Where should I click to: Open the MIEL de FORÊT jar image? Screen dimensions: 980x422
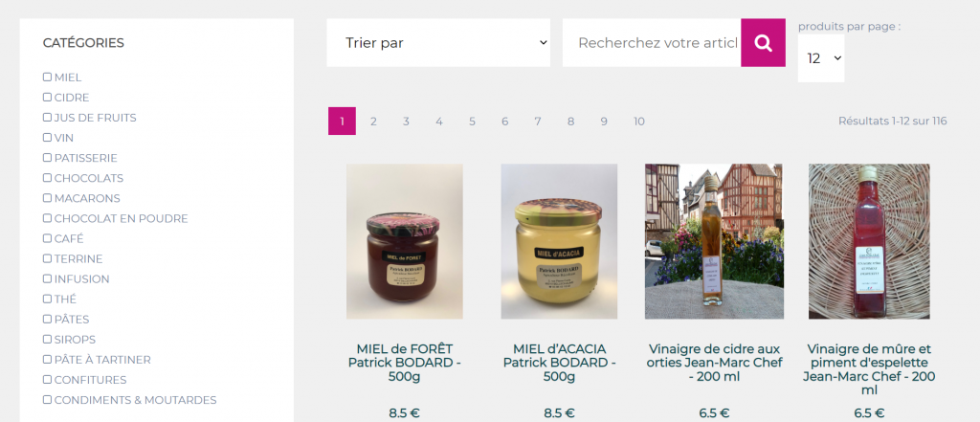(405, 241)
